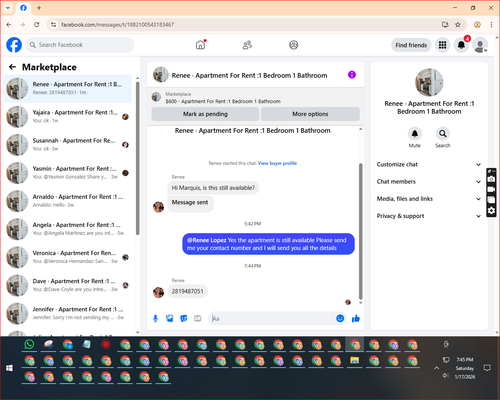Image resolution: width=500 pixels, height=400 pixels.
Task: Click the Search Facebook field
Action: click(80, 45)
